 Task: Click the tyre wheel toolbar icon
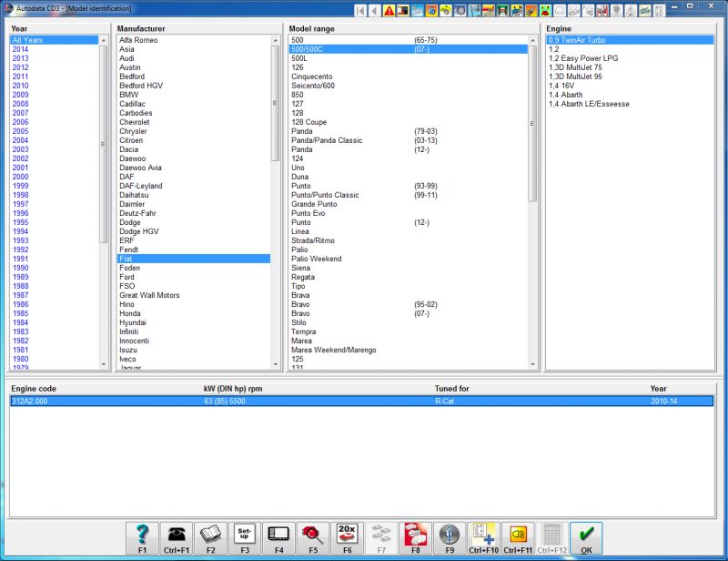[460, 10]
